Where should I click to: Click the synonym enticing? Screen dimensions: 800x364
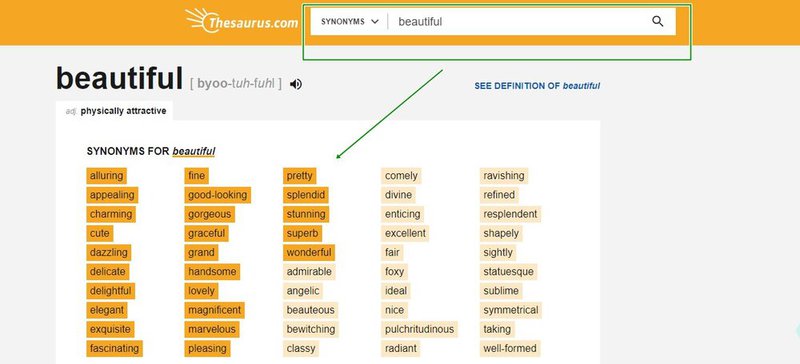point(403,214)
